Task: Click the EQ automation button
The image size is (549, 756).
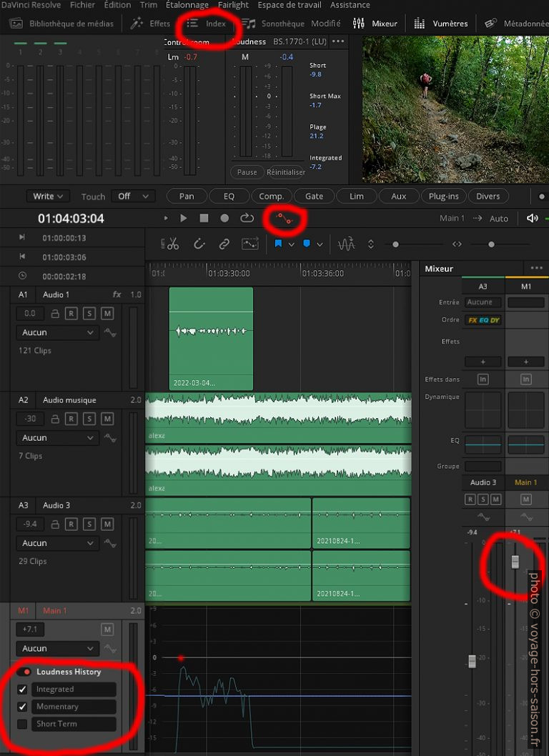Action: coord(229,197)
